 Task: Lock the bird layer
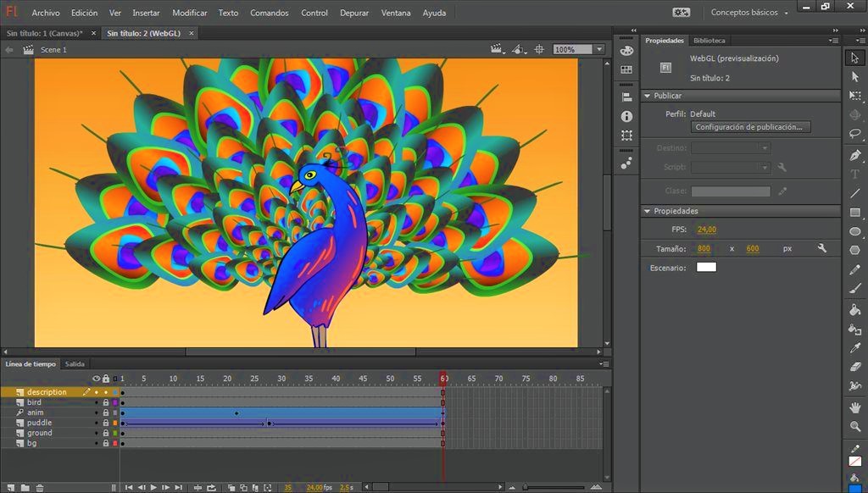click(106, 402)
